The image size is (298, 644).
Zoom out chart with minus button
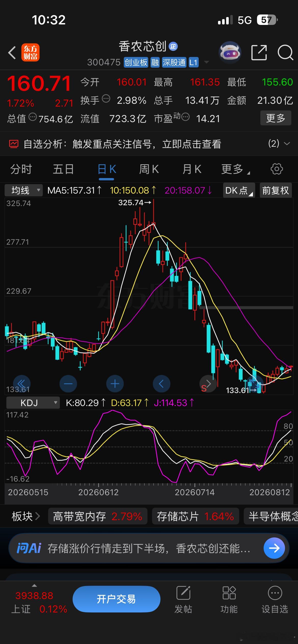tap(68, 384)
